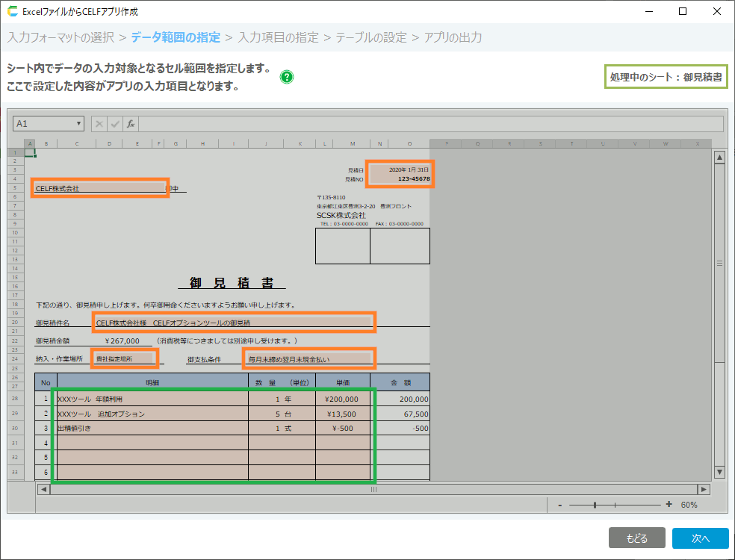Click vertical scrollbar down arrow
Screen dimensions: 735x560
pos(719,472)
